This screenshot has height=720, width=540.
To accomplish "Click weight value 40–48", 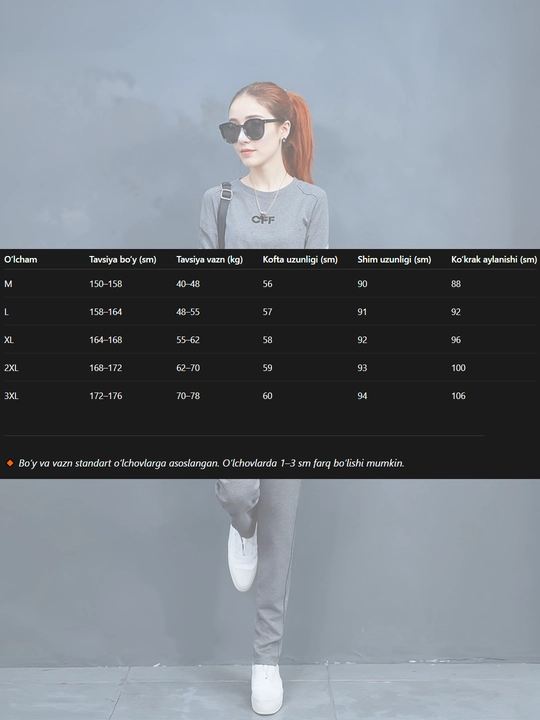I will coord(188,284).
